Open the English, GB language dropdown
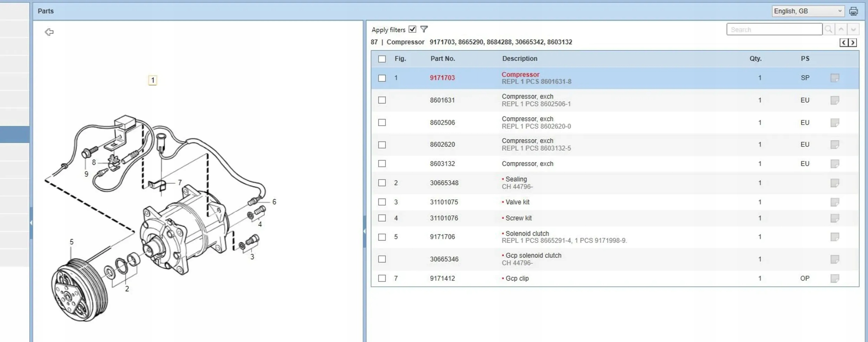Screen dimensions: 868x342 808,11
